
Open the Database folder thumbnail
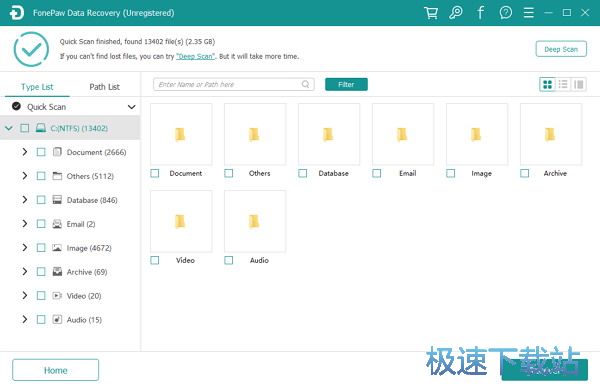(329, 134)
